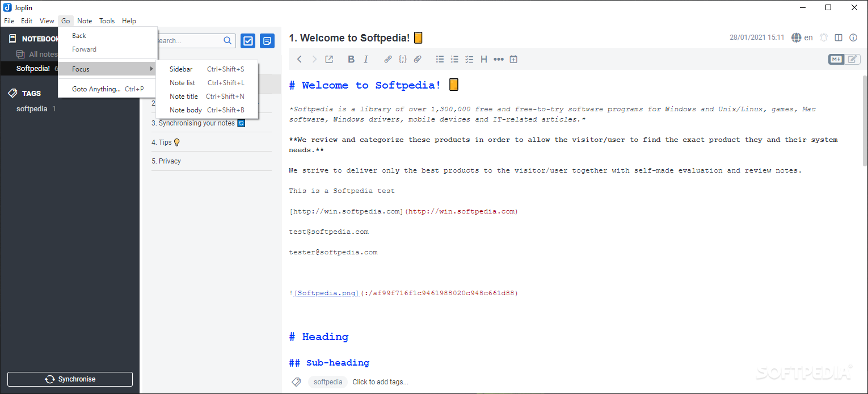The height and width of the screenshot is (394, 868).
Task: Insert horizontal rule ellipsis icon
Action: tap(499, 59)
